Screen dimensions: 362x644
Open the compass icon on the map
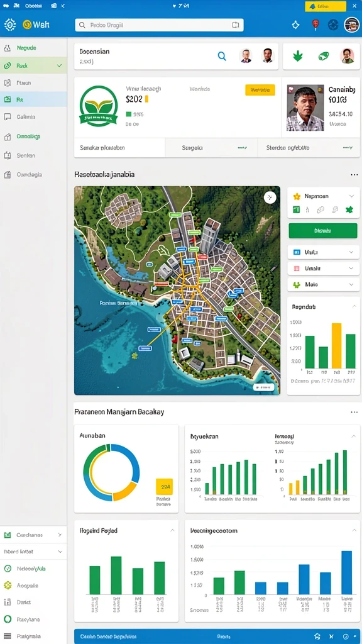coord(270,197)
